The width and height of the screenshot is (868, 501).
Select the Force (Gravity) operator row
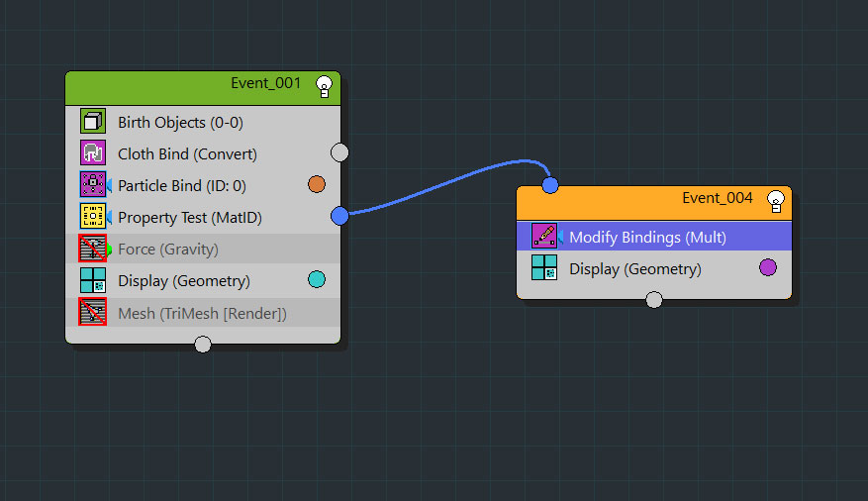click(203, 249)
